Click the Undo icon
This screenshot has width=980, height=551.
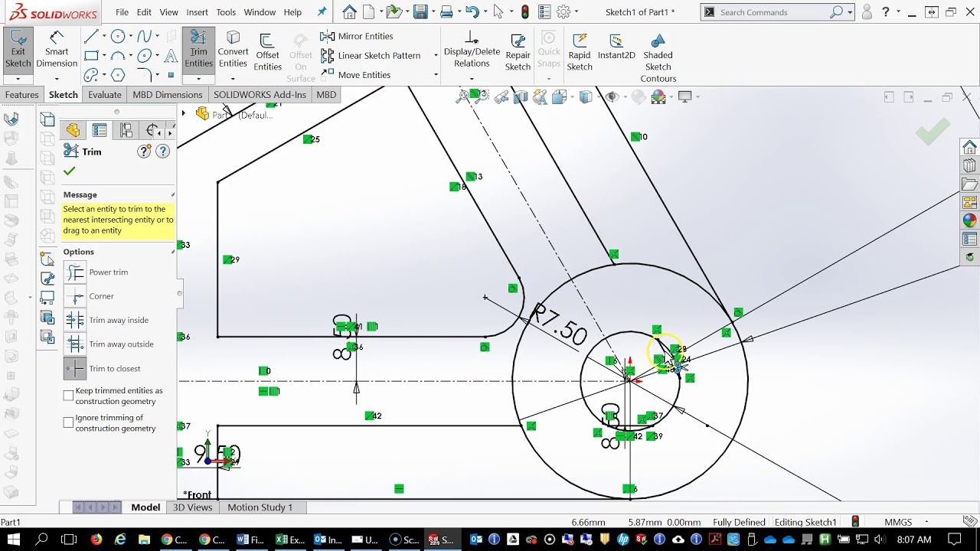click(472, 11)
